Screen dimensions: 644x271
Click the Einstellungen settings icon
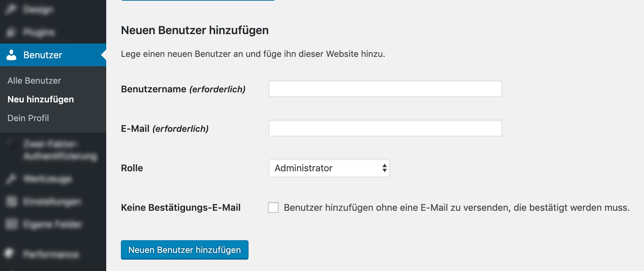(11, 201)
